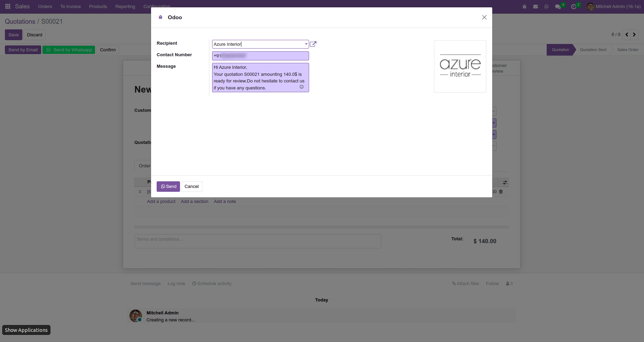
Task: Open the WhatsApp icon in top bar
Action: (x=546, y=7)
